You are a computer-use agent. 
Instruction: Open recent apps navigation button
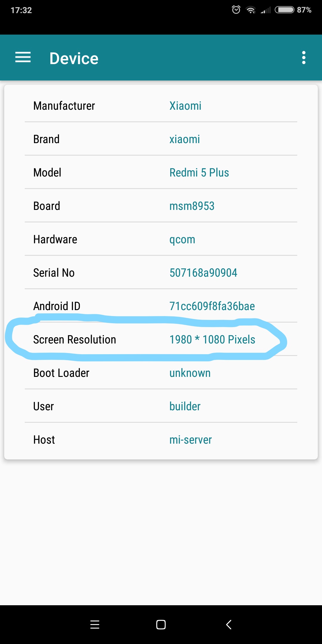click(x=95, y=624)
